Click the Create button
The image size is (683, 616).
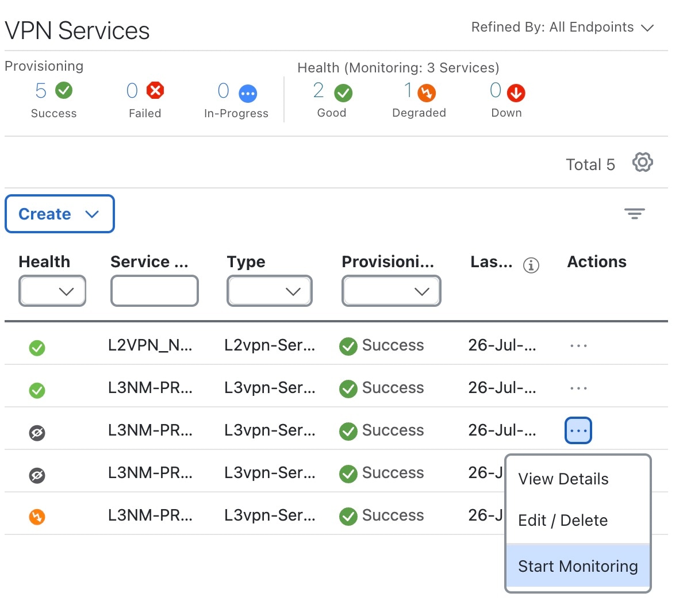59,214
